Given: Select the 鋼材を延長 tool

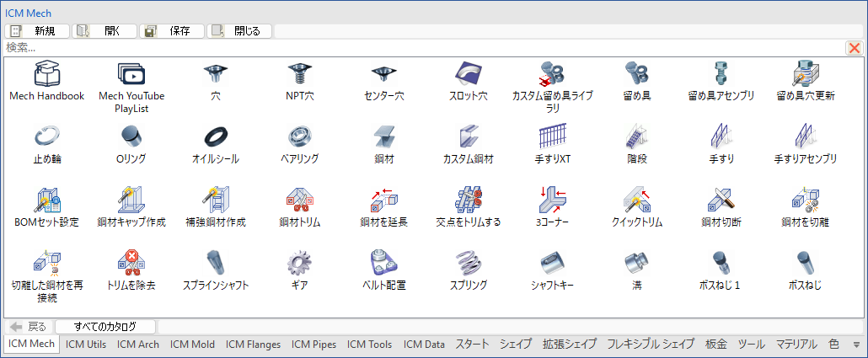Looking at the screenshot, I should click(x=383, y=200).
